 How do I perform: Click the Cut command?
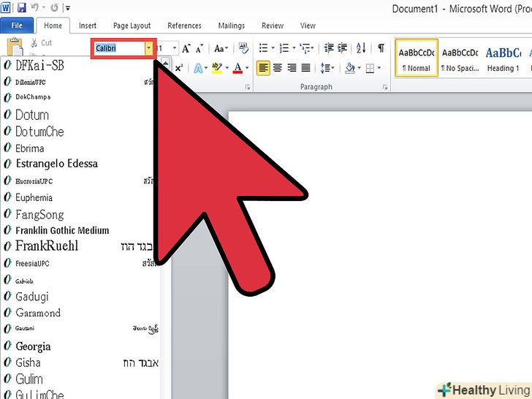42,42
